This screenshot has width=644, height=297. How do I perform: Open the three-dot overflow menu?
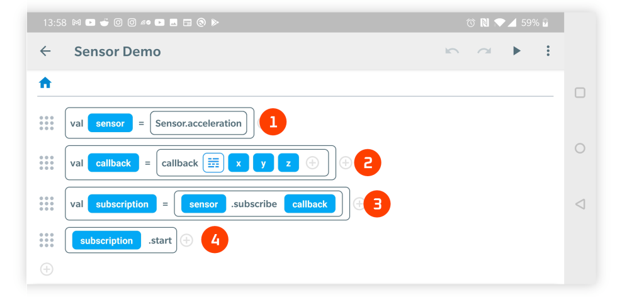[x=548, y=51]
